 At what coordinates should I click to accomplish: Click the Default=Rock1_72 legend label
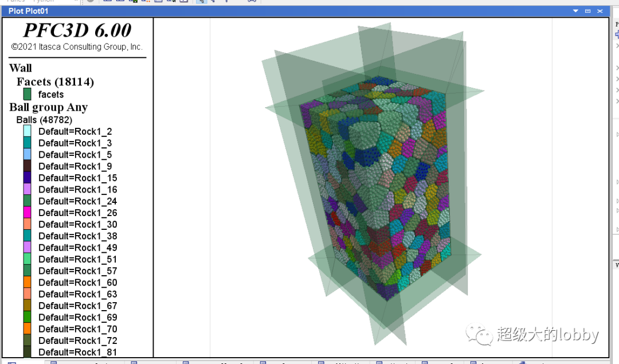tap(78, 340)
